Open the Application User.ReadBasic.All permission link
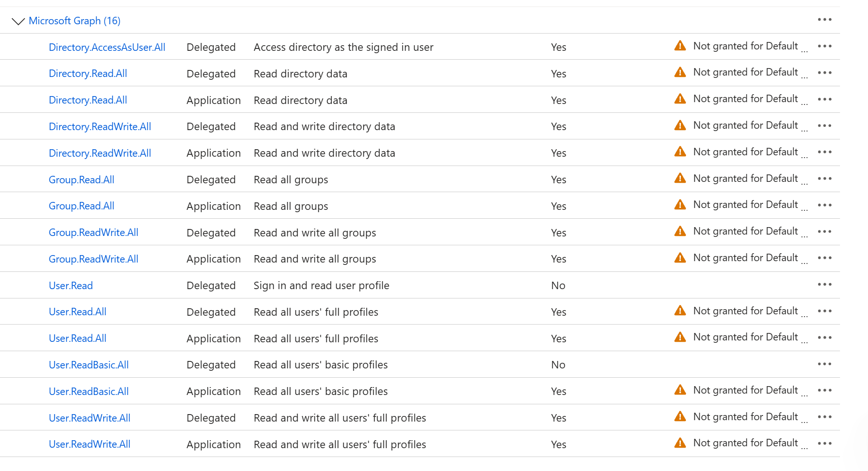 pos(89,391)
